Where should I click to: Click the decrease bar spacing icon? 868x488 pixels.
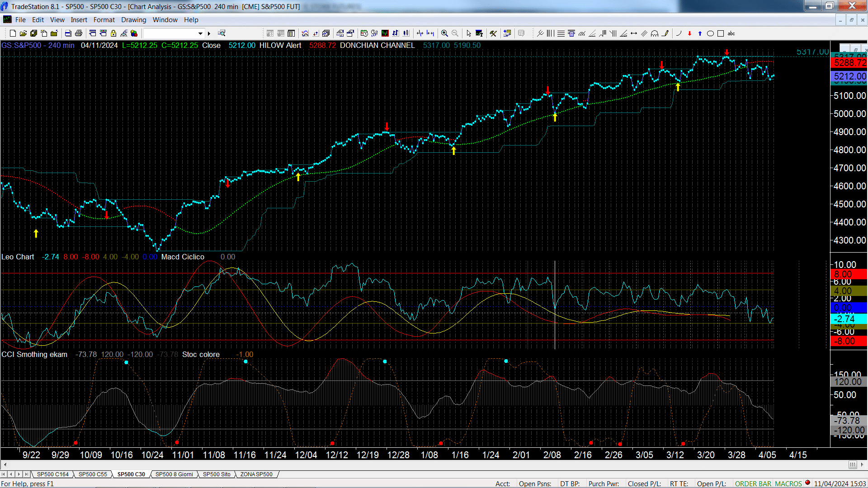(420, 33)
